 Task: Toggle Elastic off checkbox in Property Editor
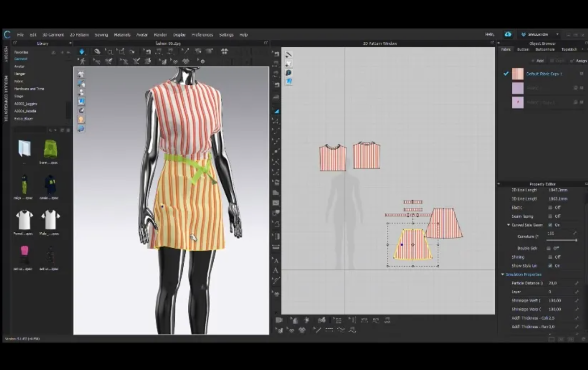point(550,208)
